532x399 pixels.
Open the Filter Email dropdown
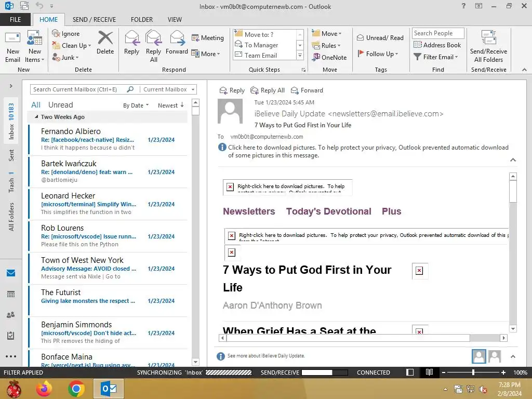coord(436,57)
